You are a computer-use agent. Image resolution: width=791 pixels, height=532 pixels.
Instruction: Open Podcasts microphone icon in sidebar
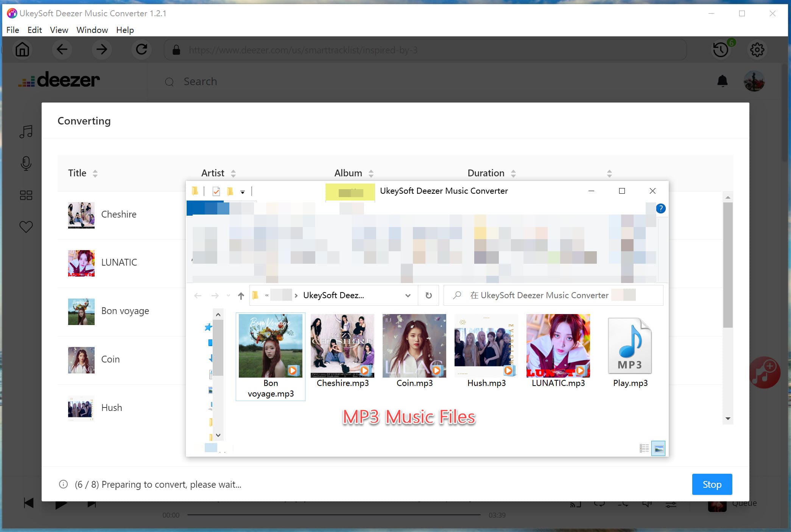pyautogui.click(x=26, y=163)
